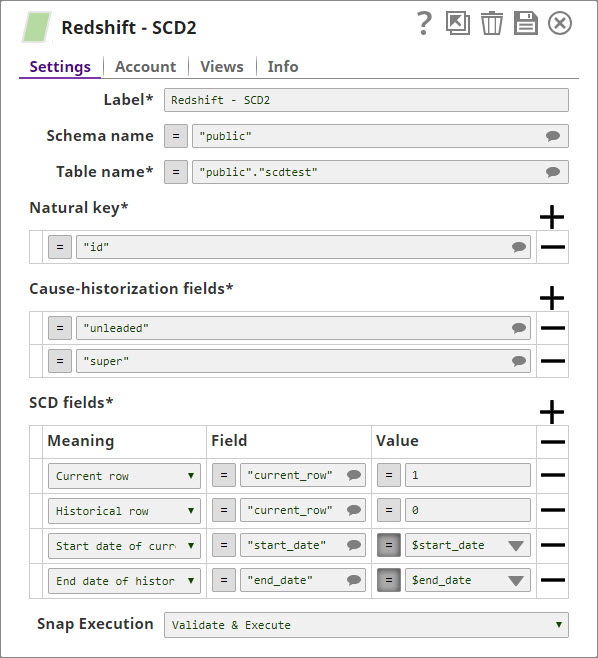Open the help question mark icon

(x=424, y=24)
